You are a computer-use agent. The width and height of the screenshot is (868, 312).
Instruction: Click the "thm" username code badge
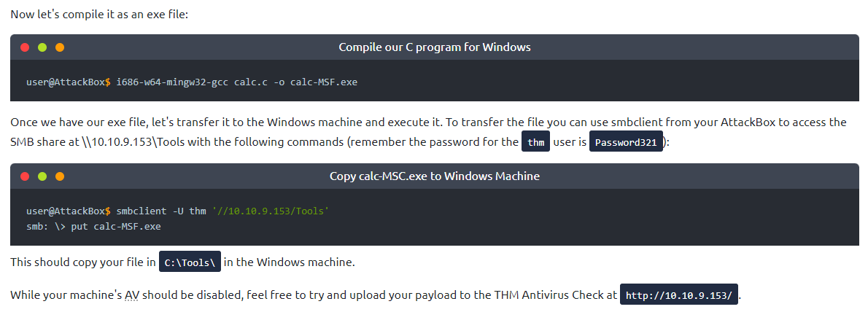[x=536, y=142]
